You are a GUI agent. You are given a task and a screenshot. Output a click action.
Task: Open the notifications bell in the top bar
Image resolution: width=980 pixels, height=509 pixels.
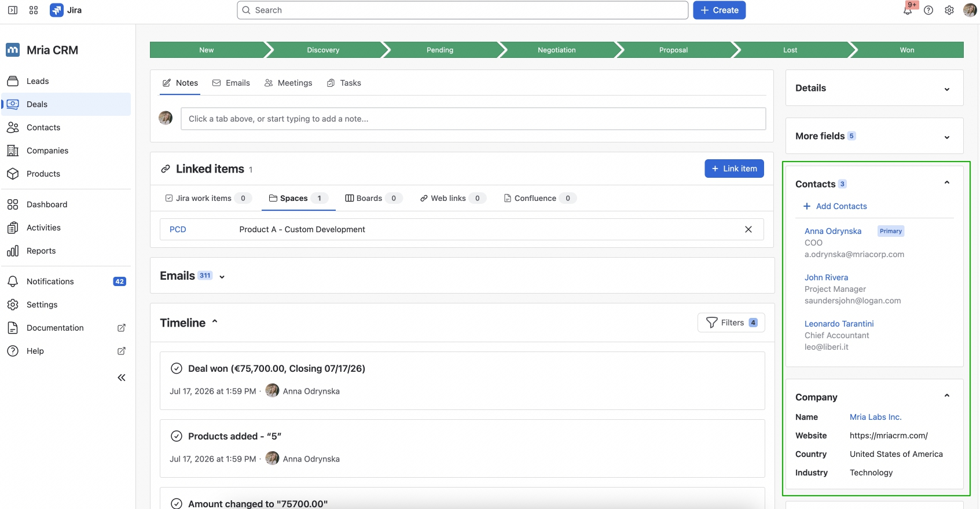pos(908,10)
